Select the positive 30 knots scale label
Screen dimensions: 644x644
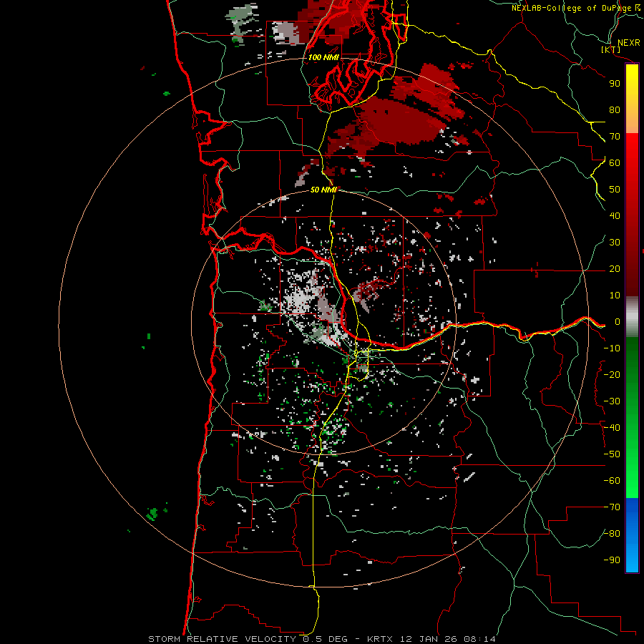(x=615, y=243)
